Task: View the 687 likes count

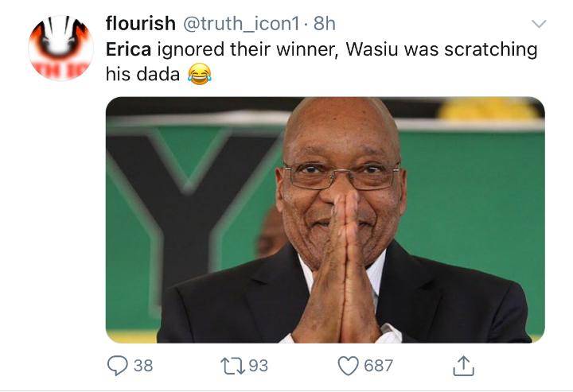Action: coord(378,366)
